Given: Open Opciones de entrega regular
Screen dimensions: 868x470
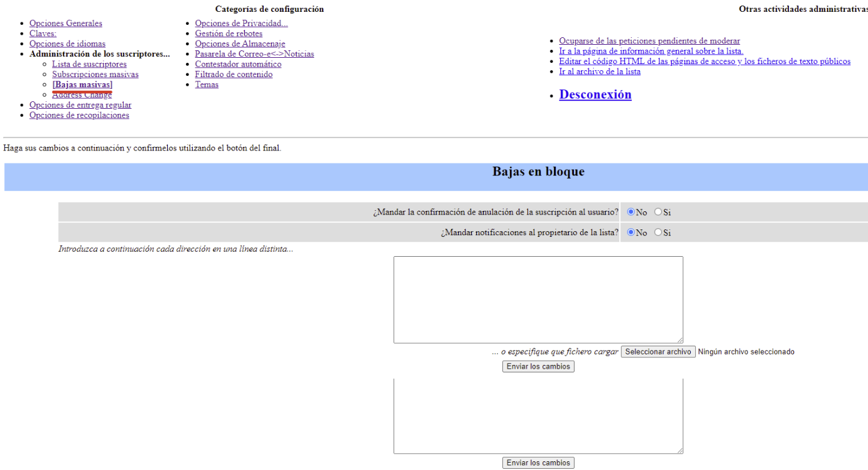Looking at the screenshot, I should pyautogui.click(x=80, y=105).
